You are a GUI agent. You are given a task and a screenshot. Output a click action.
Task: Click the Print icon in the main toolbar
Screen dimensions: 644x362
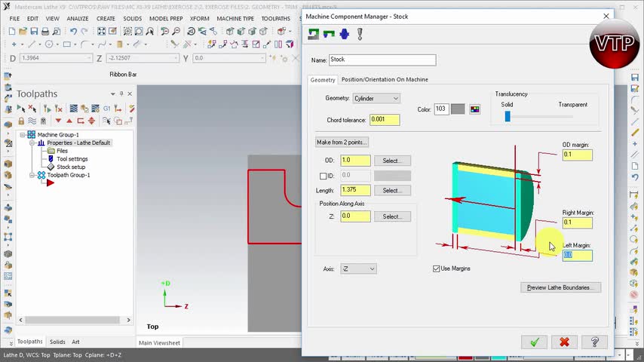click(45, 31)
